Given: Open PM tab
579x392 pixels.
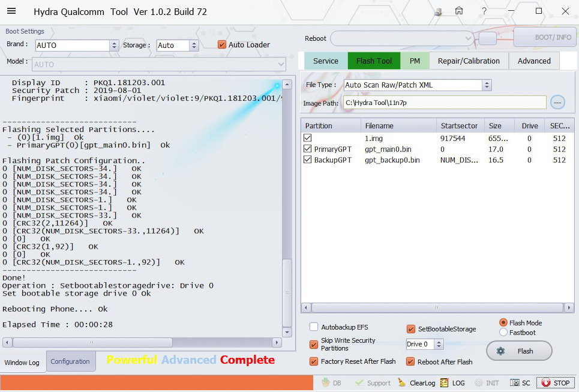Looking at the screenshot, I should (x=415, y=61).
